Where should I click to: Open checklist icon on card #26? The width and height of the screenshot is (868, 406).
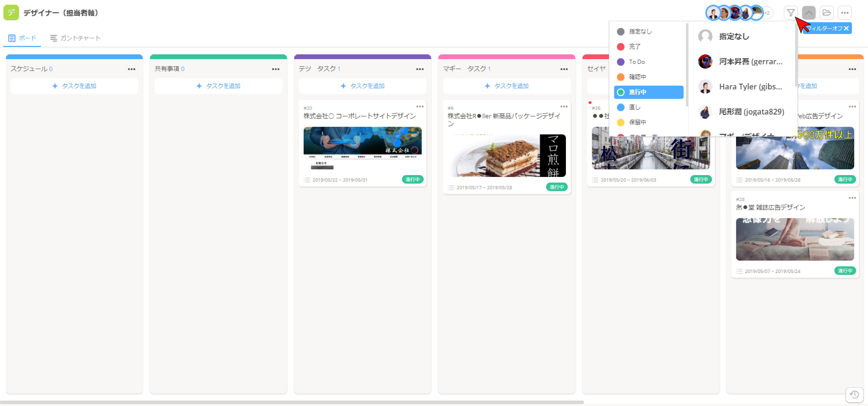pyautogui.click(x=595, y=180)
